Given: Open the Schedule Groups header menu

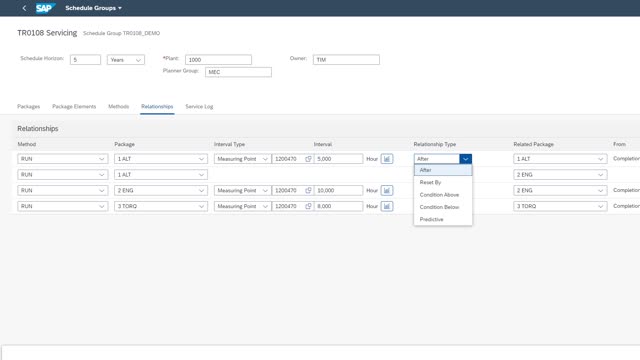Looking at the screenshot, I should coord(93,8).
